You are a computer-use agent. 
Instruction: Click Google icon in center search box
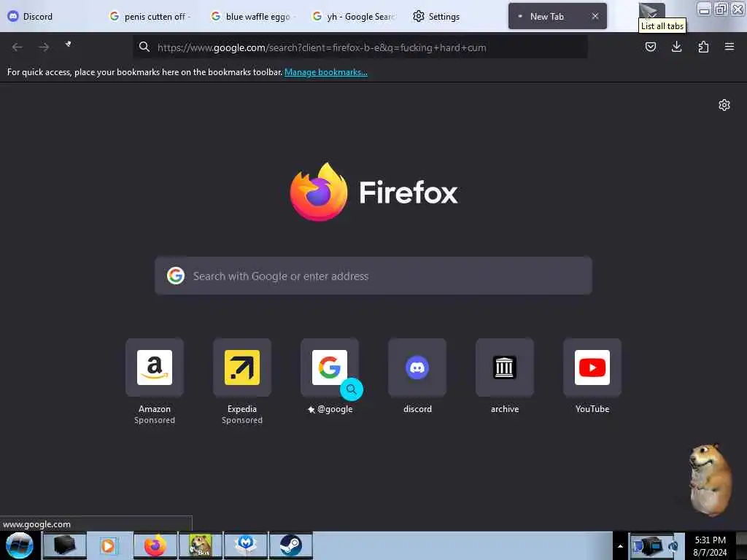(x=176, y=276)
